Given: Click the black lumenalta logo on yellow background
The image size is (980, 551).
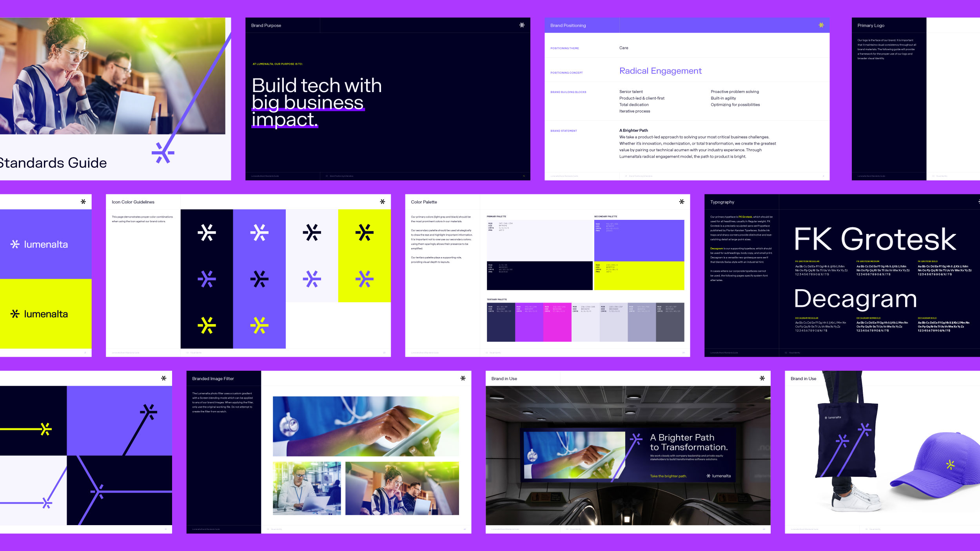Looking at the screenshot, I should [39, 314].
